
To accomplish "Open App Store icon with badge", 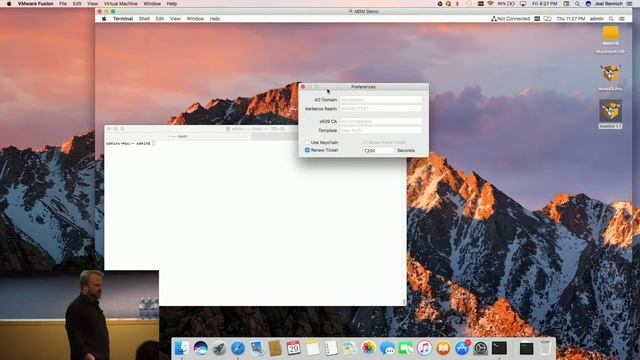I will (x=462, y=348).
